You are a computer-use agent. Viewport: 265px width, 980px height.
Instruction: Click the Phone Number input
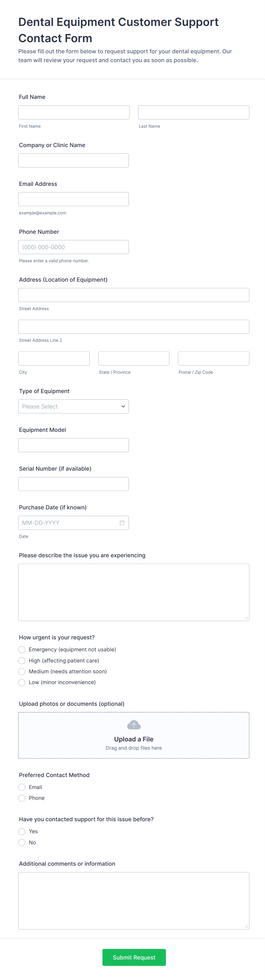[x=74, y=247]
